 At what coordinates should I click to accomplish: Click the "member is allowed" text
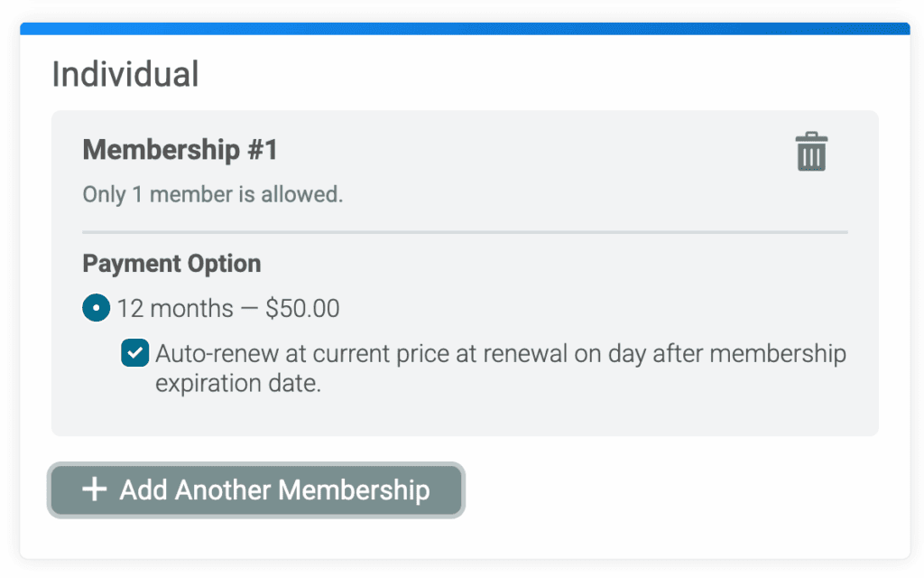245,194
